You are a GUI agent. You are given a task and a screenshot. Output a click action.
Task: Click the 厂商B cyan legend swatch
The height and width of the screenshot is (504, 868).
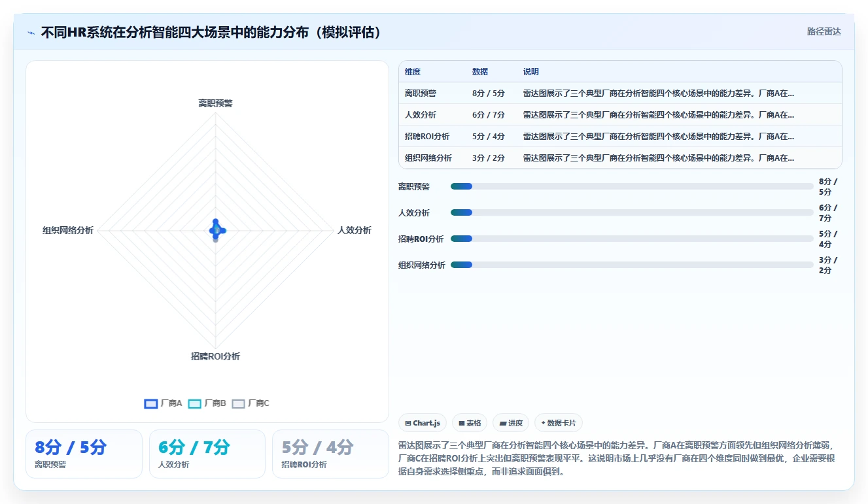click(x=194, y=403)
